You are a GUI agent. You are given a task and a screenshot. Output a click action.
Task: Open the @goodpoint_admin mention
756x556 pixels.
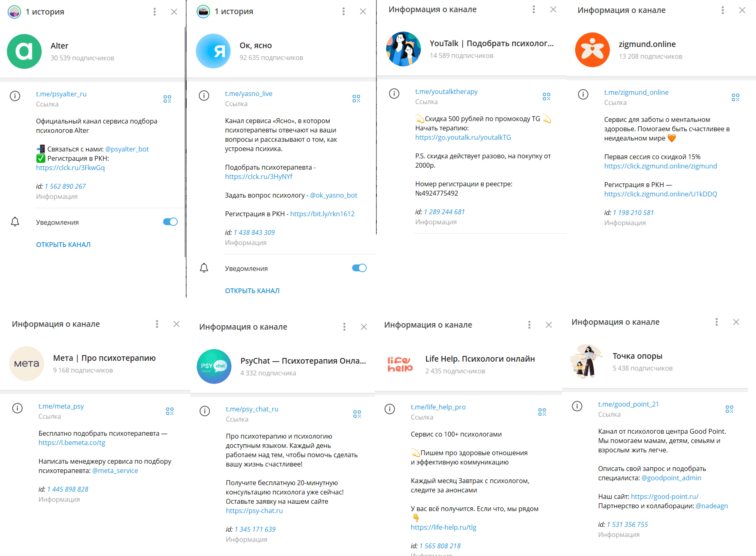[671, 478]
